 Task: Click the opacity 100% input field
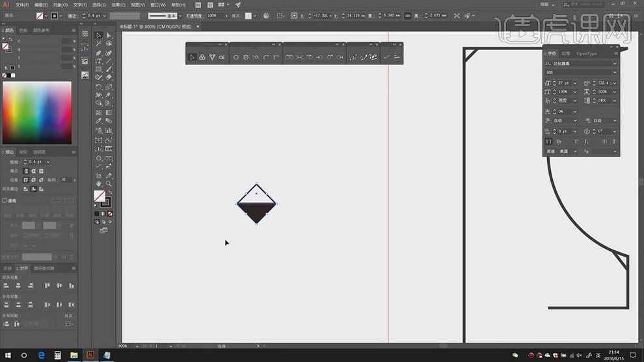[x=213, y=16]
